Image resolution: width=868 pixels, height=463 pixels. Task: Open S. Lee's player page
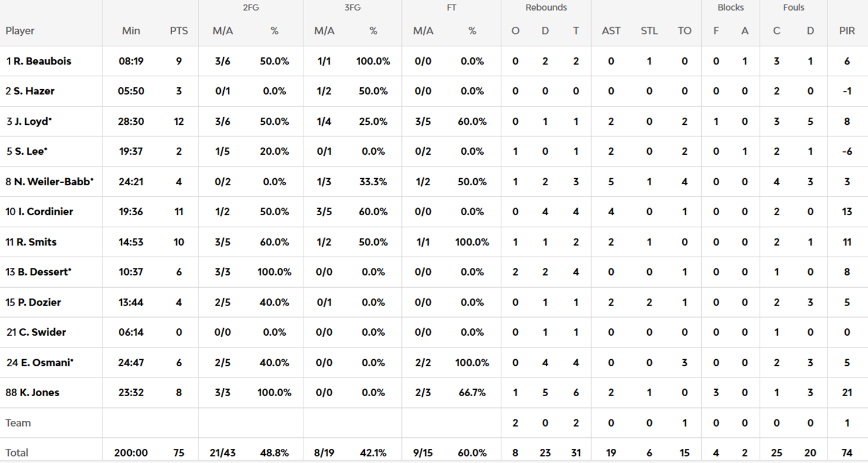pos(30,151)
